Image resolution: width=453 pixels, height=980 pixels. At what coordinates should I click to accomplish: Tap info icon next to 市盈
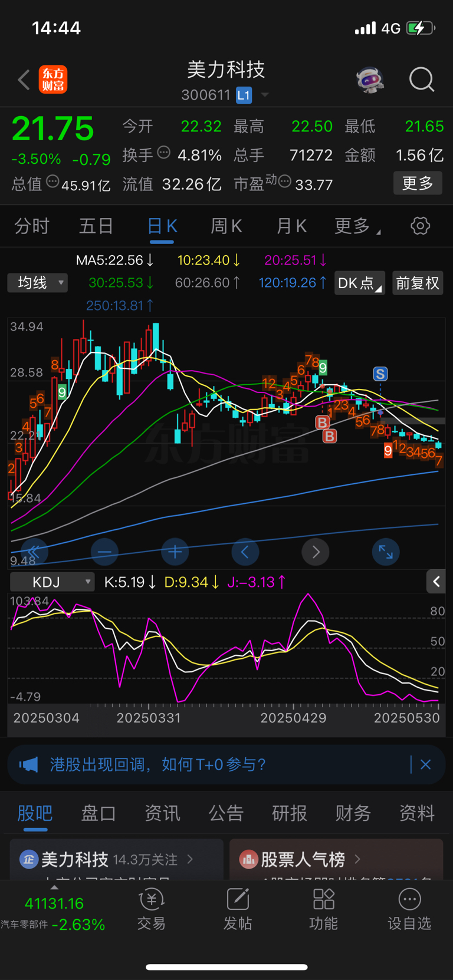point(284,182)
